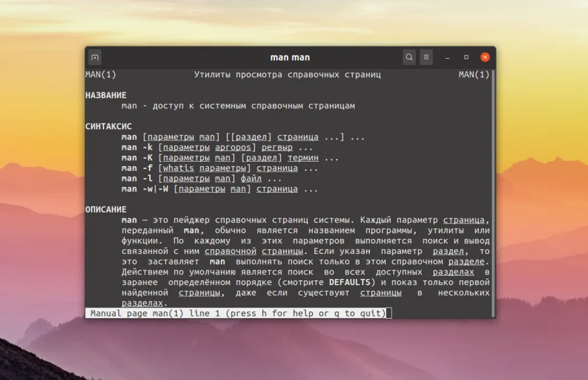This screenshot has height=380, width=588.
Task: Open the terminal search
Action: [409, 57]
